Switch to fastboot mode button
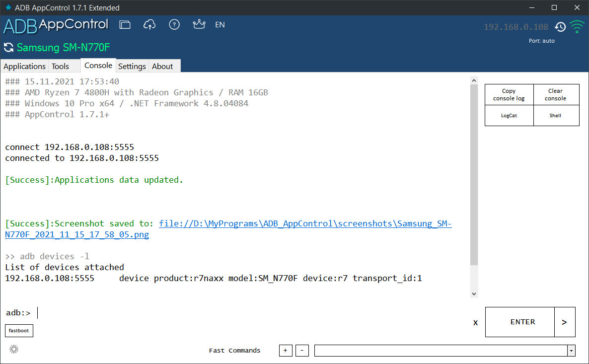Image resolution: width=589 pixels, height=364 pixels. (19, 331)
